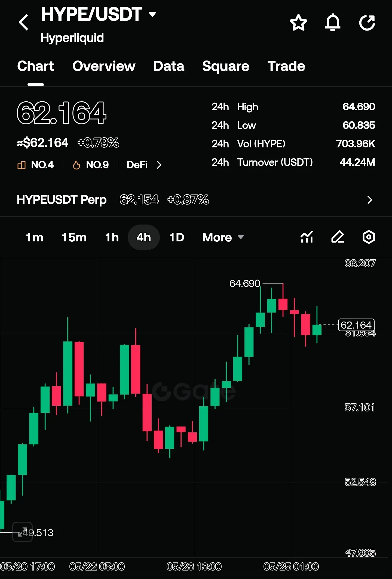This screenshot has height=579, width=392.
Task: Open trading volume rank NO.4
Action: coord(35,165)
